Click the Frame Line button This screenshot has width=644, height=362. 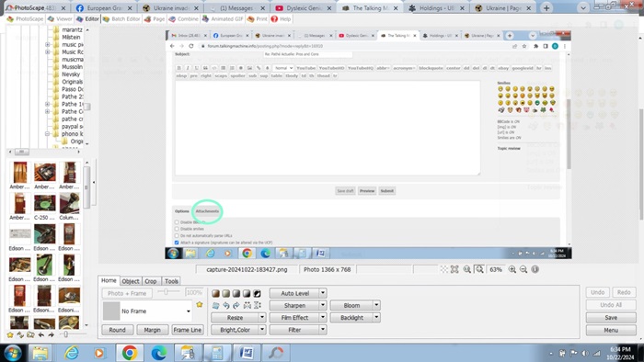point(188,330)
